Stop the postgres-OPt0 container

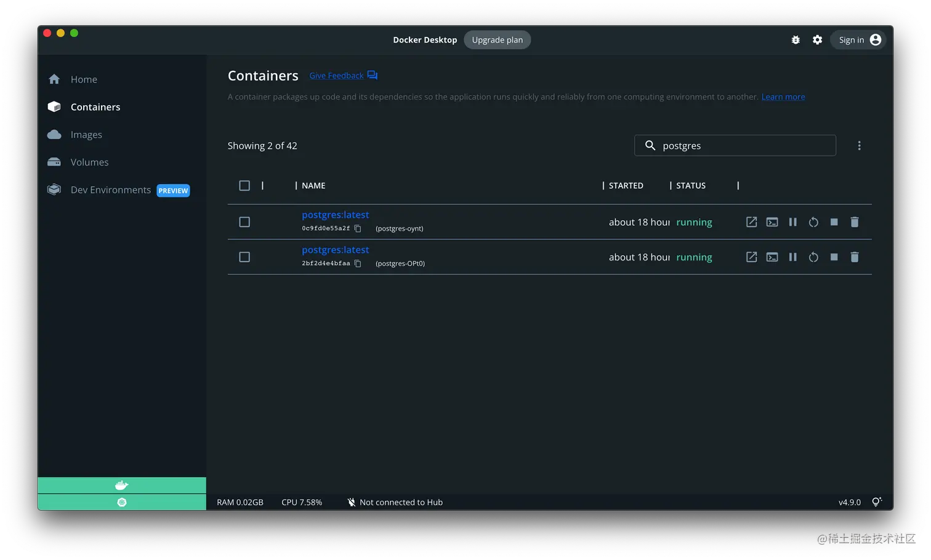click(834, 257)
